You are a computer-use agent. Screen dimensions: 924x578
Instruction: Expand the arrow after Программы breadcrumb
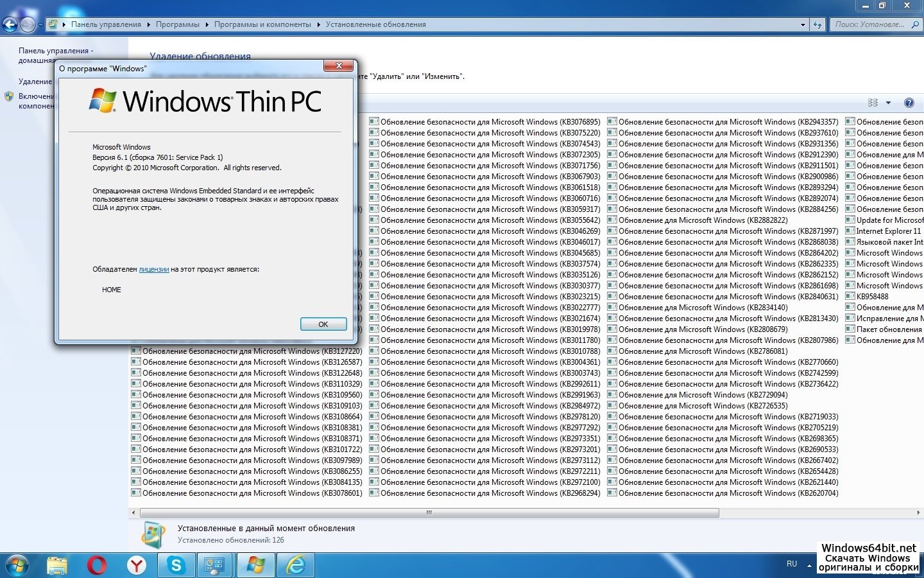(x=207, y=24)
